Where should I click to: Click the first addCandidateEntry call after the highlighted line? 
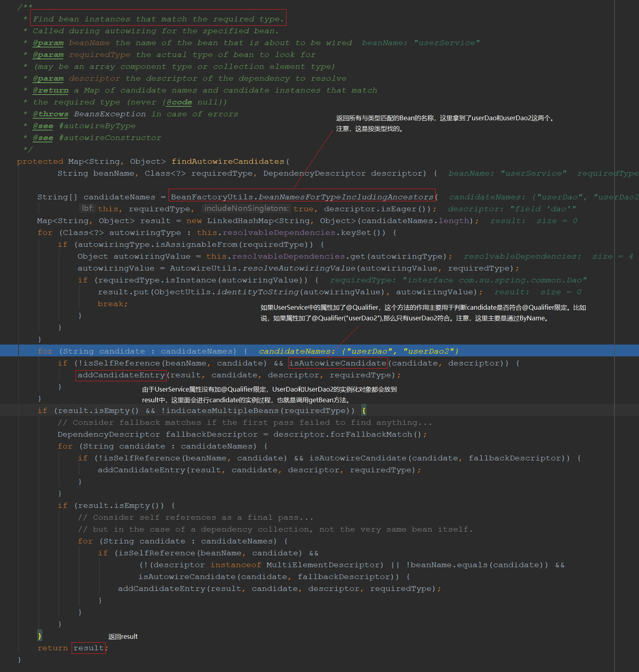[x=121, y=375]
